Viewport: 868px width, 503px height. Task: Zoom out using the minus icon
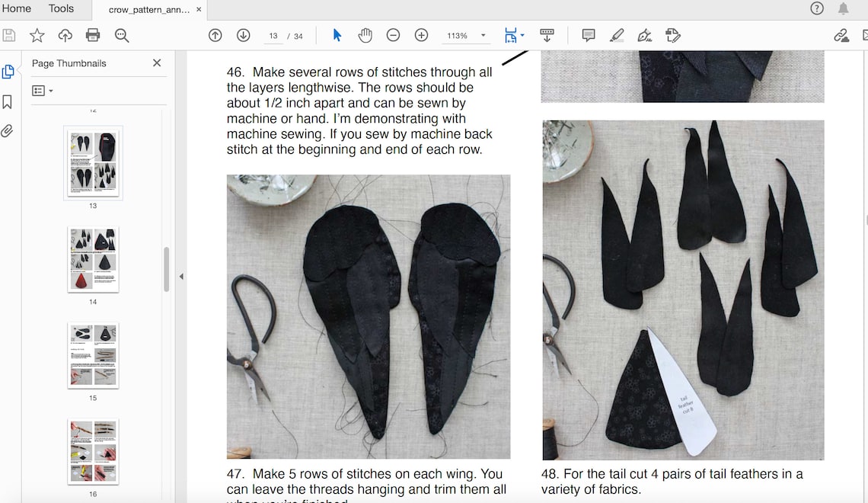click(x=392, y=35)
